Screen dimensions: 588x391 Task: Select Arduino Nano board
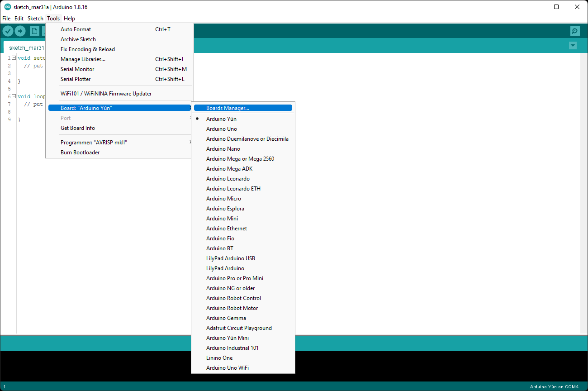(x=243, y=149)
